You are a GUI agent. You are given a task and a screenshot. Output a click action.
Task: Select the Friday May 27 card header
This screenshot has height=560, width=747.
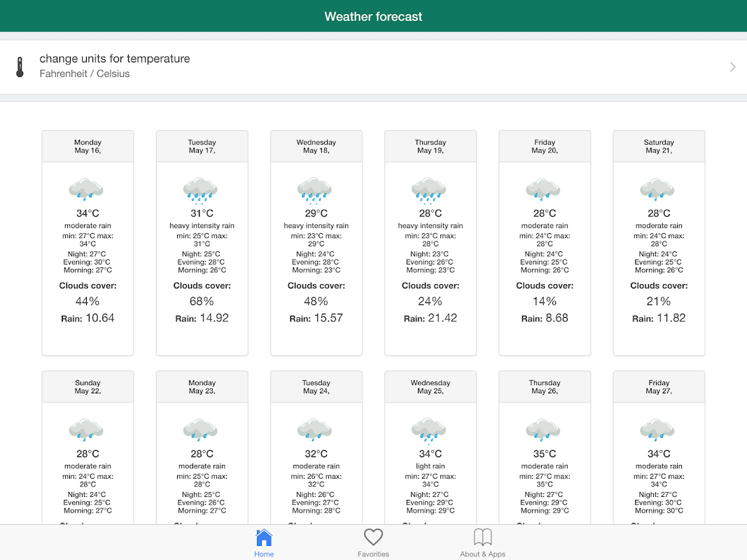coord(659,386)
